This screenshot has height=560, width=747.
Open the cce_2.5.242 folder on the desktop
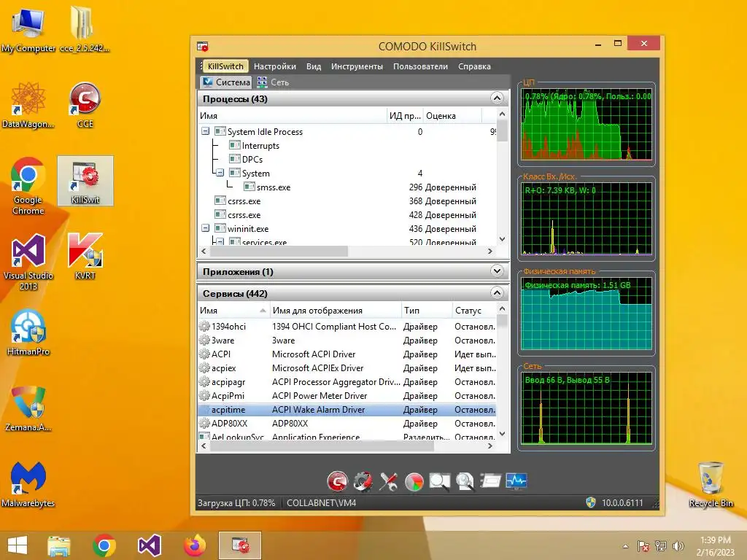(x=85, y=28)
